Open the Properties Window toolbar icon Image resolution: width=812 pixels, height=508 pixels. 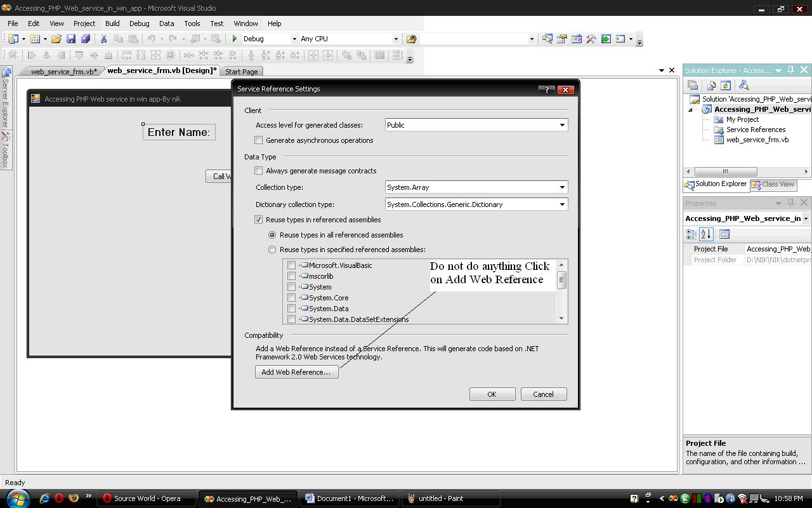561,39
